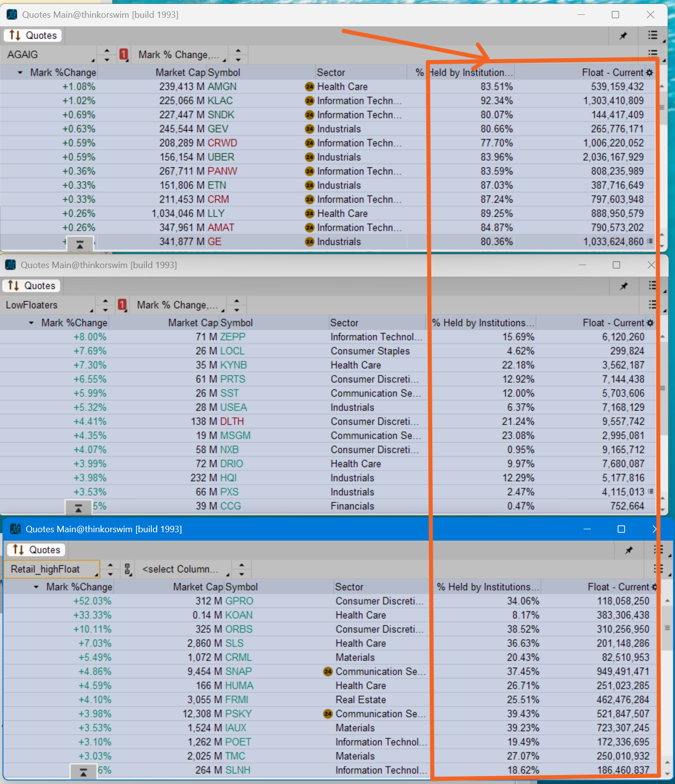Click the 24-hour badge on the UBER row
Screen dimensions: 675x784
click(x=310, y=157)
